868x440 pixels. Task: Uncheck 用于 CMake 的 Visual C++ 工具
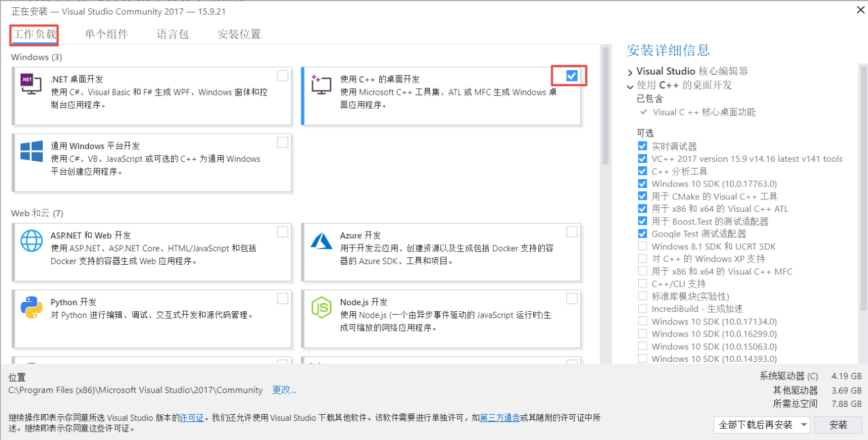click(x=642, y=196)
